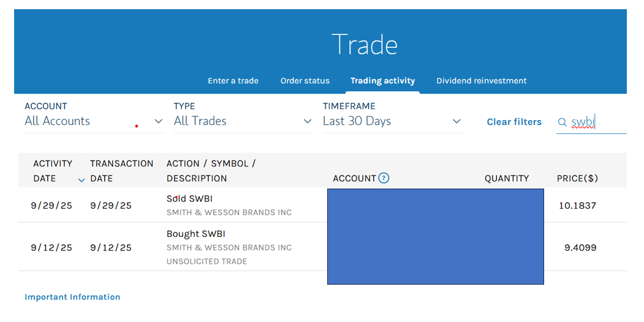
Task: Open the Timeframe dropdown showing Last 30 Days
Action: click(392, 121)
